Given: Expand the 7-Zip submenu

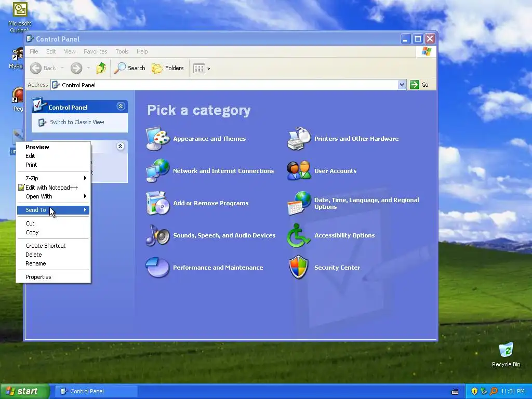Looking at the screenshot, I should pyautogui.click(x=54, y=178).
